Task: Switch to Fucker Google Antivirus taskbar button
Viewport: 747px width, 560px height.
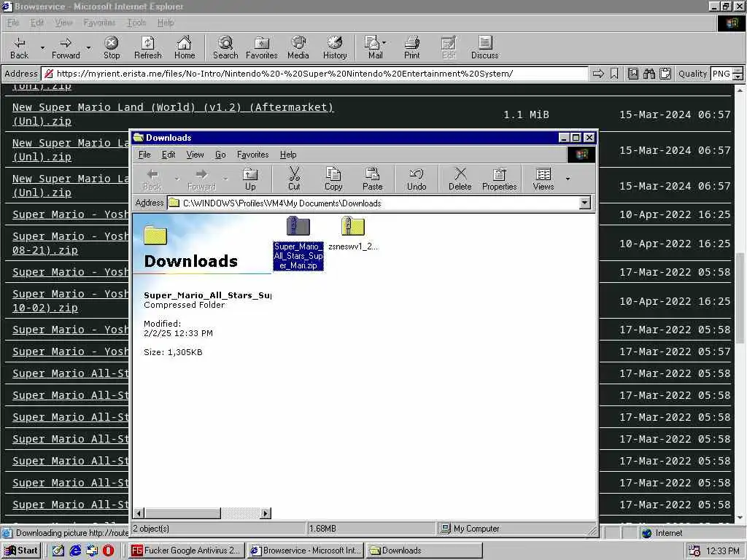Action: tap(186, 550)
